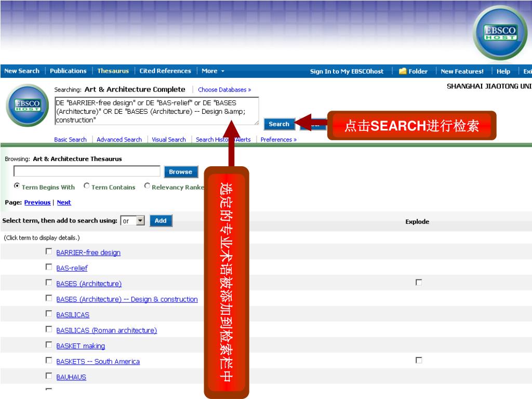The width and height of the screenshot is (532, 399).
Task: Sign In to My EBSCOhost
Action: (347, 71)
